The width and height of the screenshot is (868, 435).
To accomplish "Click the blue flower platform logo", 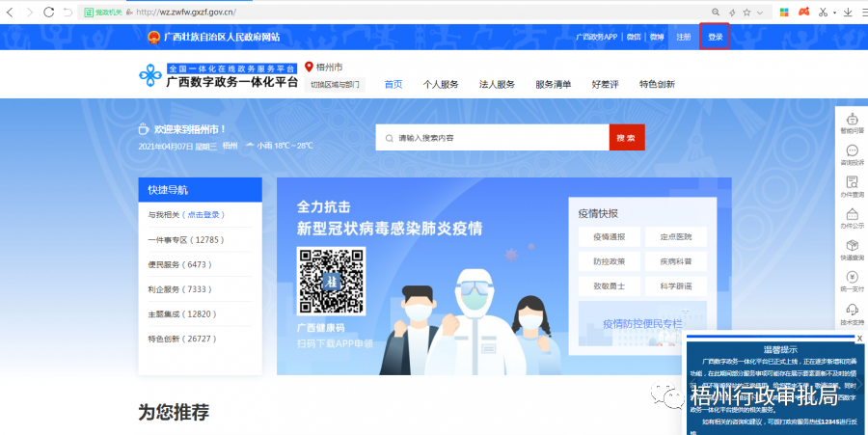I will click(x=150, y=76).
